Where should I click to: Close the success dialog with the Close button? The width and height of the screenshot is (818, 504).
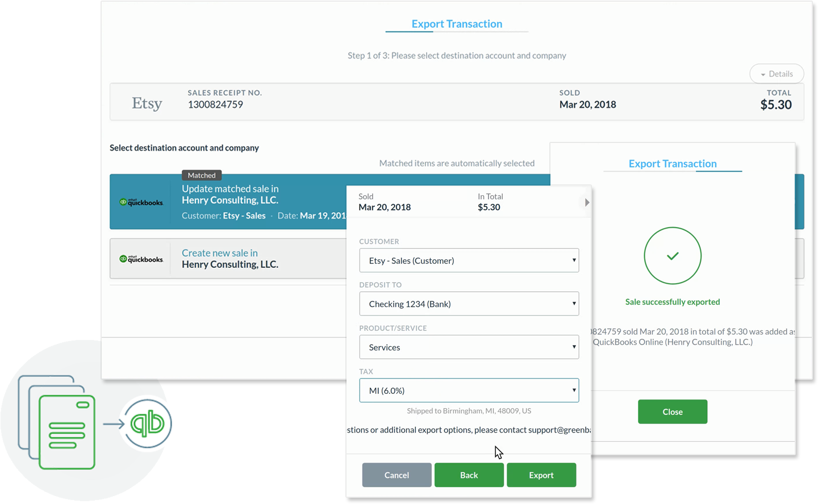coord(673,411)
